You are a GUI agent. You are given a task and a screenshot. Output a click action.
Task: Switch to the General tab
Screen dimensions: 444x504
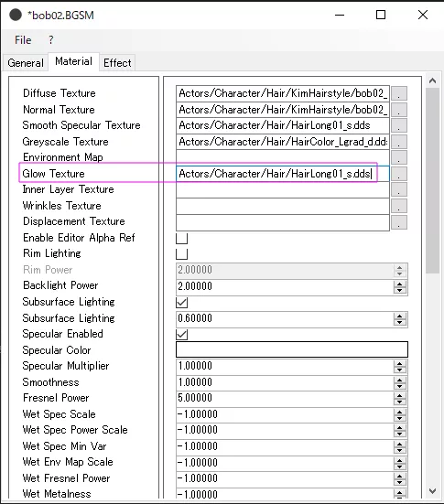26,63
